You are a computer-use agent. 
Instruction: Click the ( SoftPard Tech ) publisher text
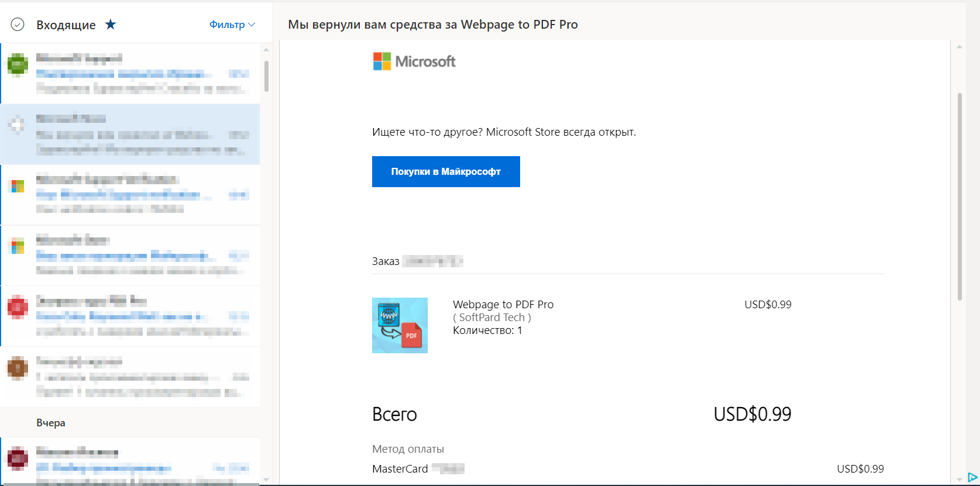[492, 317]
